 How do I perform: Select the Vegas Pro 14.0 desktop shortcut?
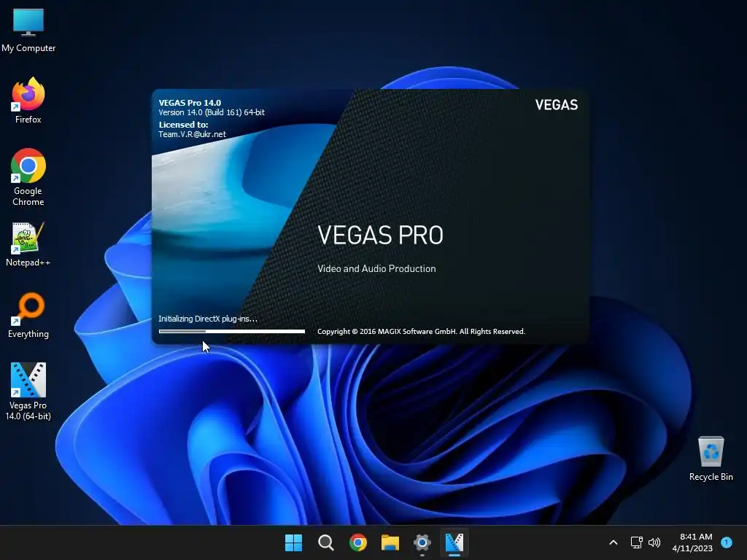[x=28, y=392]
